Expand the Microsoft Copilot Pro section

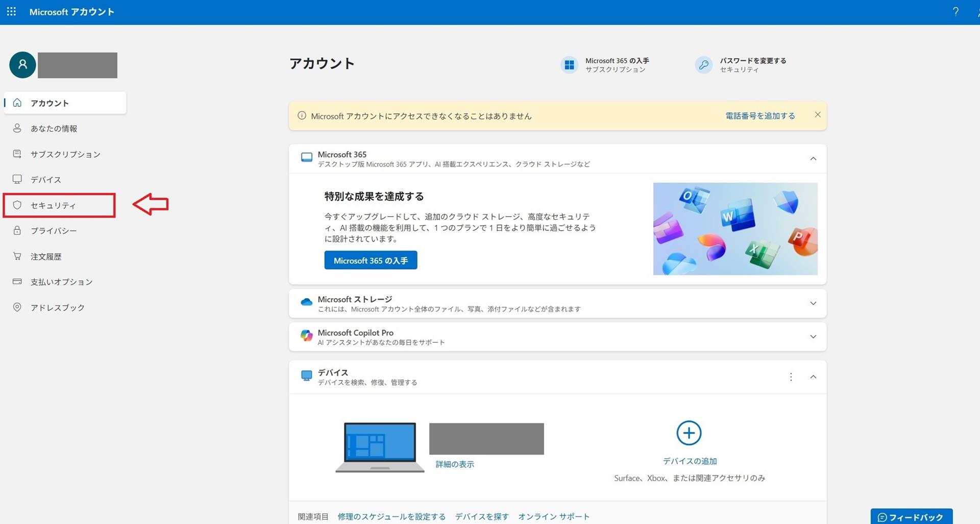click(814, 337)
